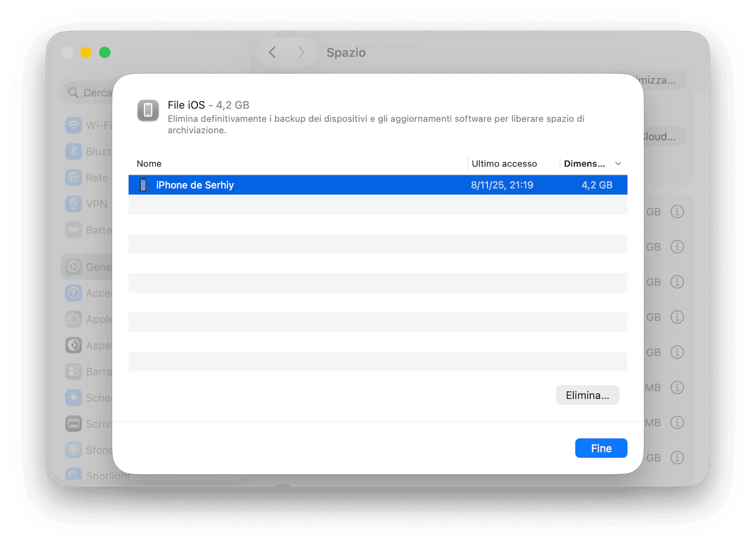Viewport: 756px width, 547px height.
Task: Click the iCloud... button behind the dialog
Action: point(664,136)
